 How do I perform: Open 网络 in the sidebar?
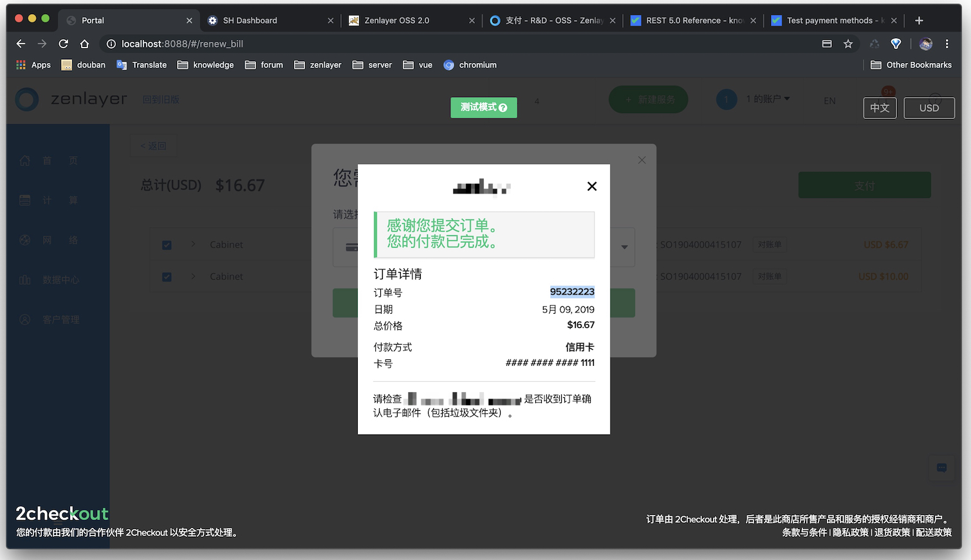coord(48,240)
